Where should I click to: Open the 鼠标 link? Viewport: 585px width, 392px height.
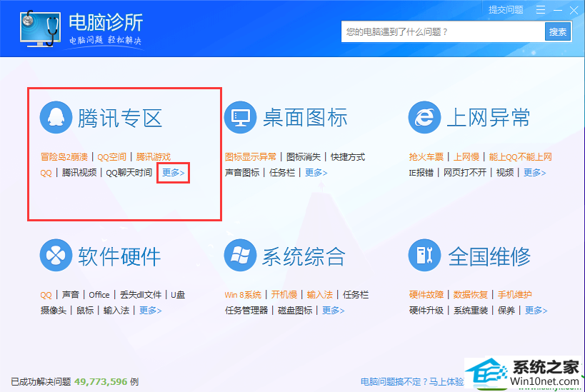click(x=85, y=311)
